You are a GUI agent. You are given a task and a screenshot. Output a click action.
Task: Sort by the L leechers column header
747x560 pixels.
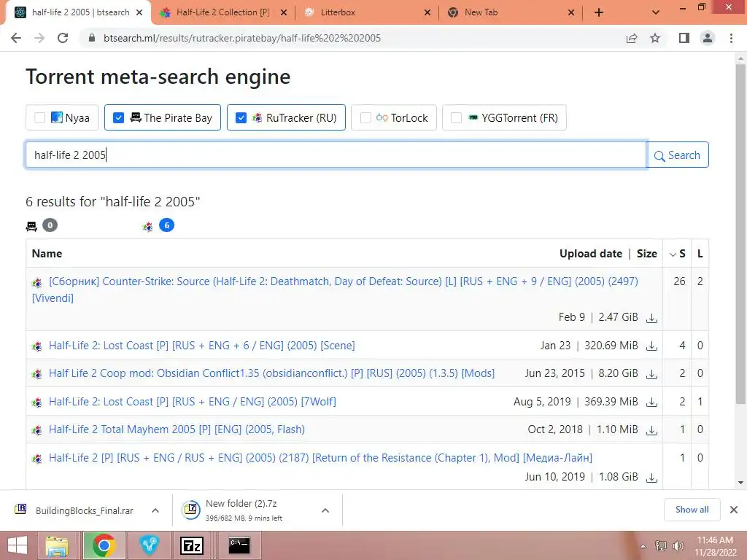(x=700, y=254)
